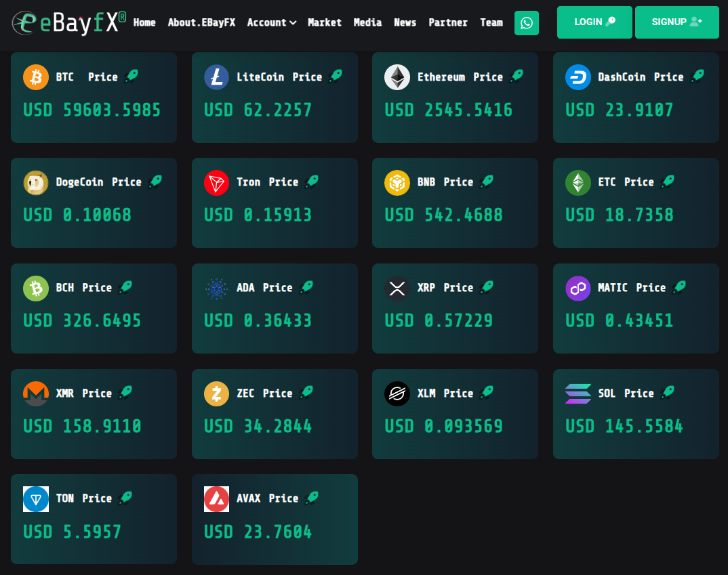This screenshot has width=728, height=575.
Task: Open the About.EBayFX page
Action: (x=201, y=22)
